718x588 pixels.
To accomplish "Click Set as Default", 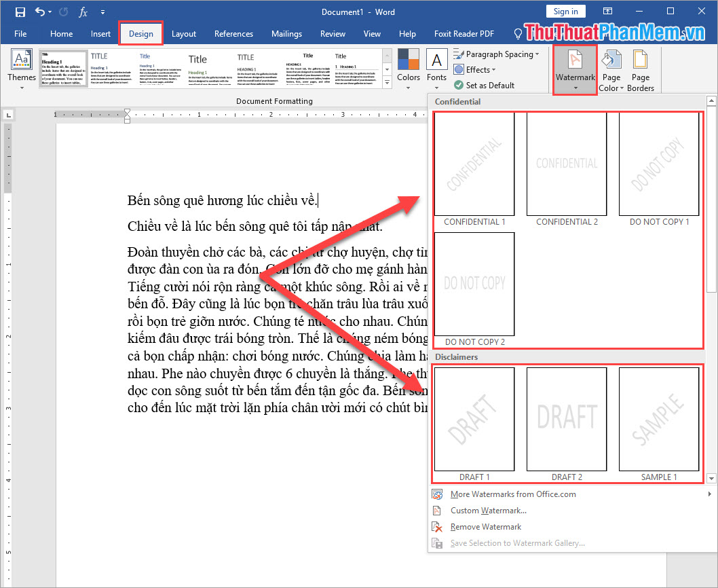I will [484, 86].
